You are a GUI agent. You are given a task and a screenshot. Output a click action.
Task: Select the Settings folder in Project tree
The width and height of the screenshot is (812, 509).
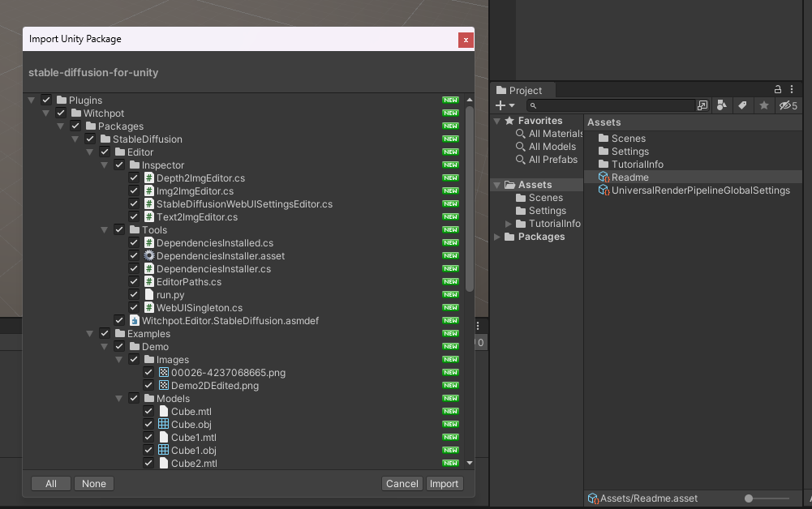point(548,211)
